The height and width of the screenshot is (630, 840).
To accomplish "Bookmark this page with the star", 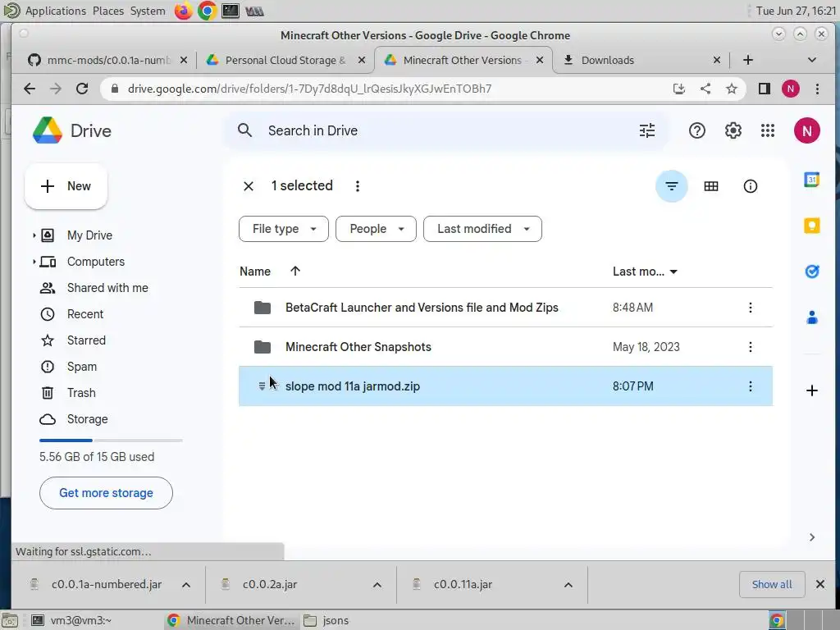I will (731, 89).
